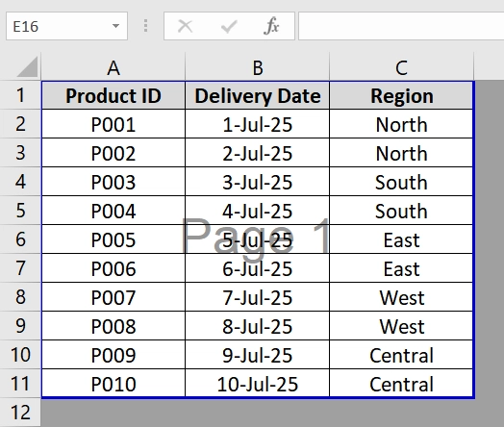Click the Cancel (X) formula bar icon
The width and height of the screenshot is (504, 427).
click(185, 26)
